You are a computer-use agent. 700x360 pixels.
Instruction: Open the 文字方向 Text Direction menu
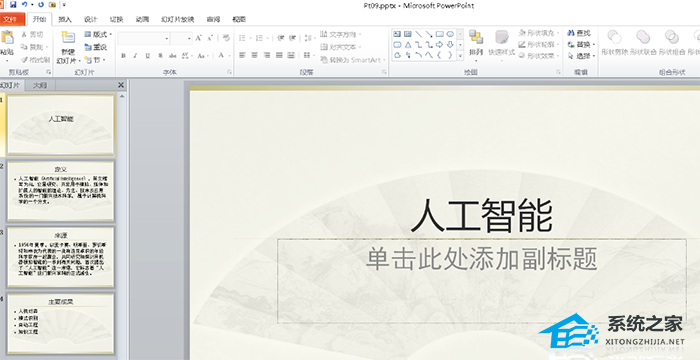pyautogui.click(x=341, y=34)
